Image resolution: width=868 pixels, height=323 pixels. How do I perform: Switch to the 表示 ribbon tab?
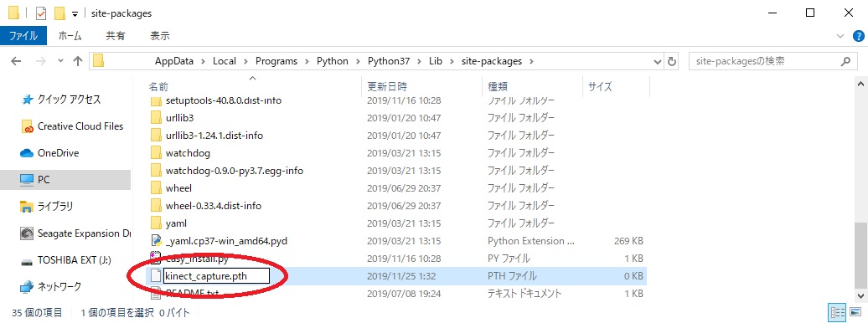160,36
